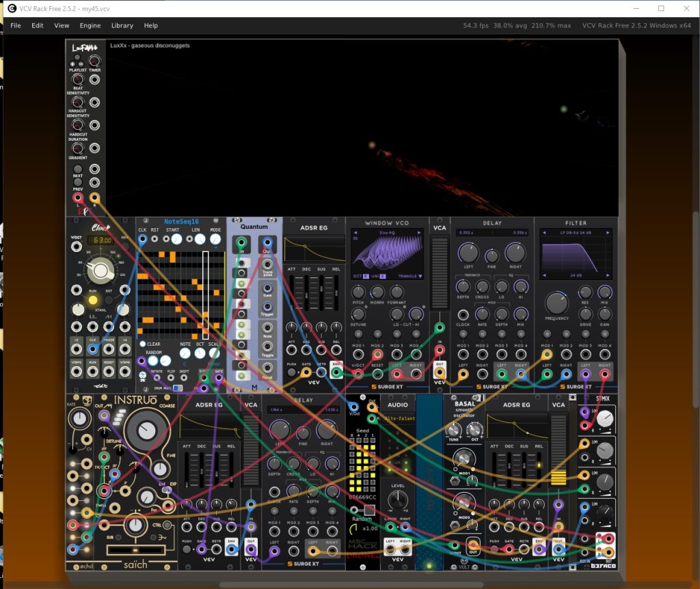Click the In jack on Quantum

click(241, 244)
